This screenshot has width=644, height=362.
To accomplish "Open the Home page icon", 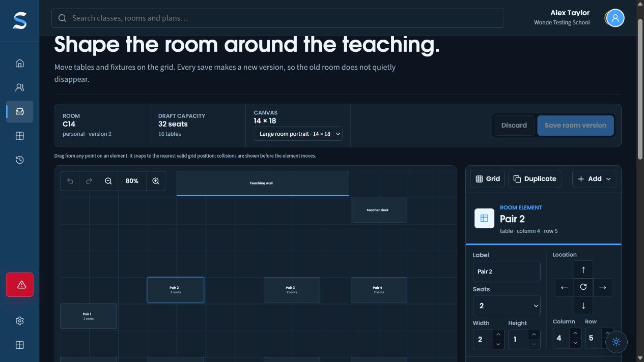I will pos(20,63).
